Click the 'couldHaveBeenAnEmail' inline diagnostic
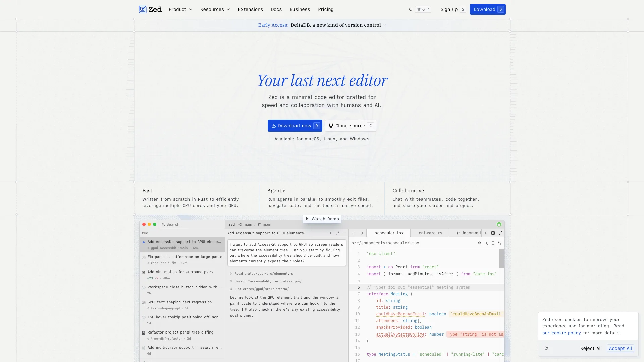The height and width of the screenshot is (362, 644). click(477, 314)
